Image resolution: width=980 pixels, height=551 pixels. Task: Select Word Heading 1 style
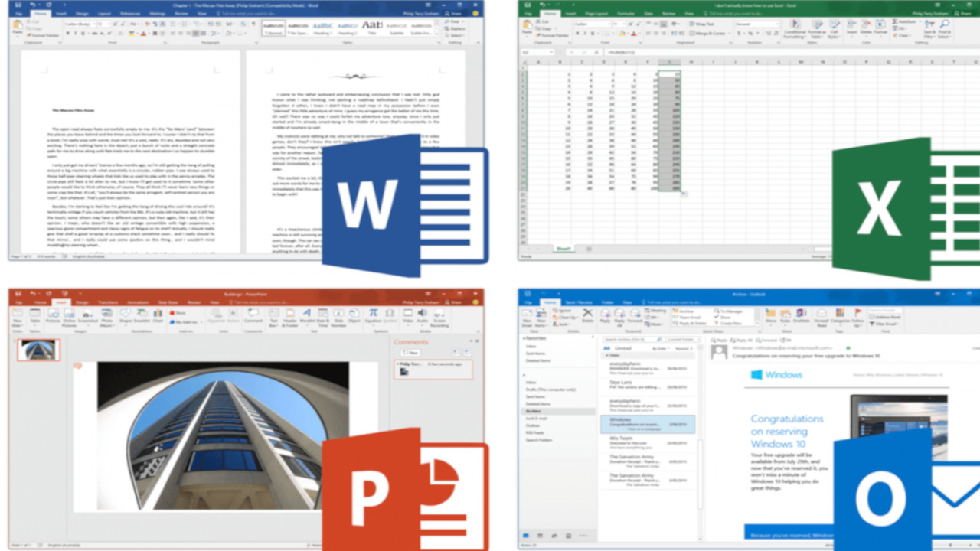323,28
